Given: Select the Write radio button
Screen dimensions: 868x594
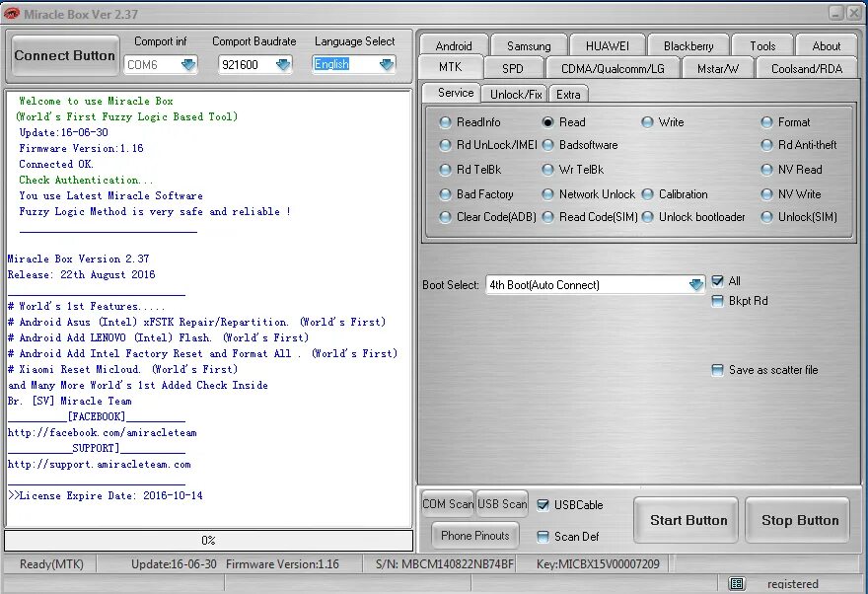Looking at the screenshot, I should pyautogui.click(x=663, y=121).
